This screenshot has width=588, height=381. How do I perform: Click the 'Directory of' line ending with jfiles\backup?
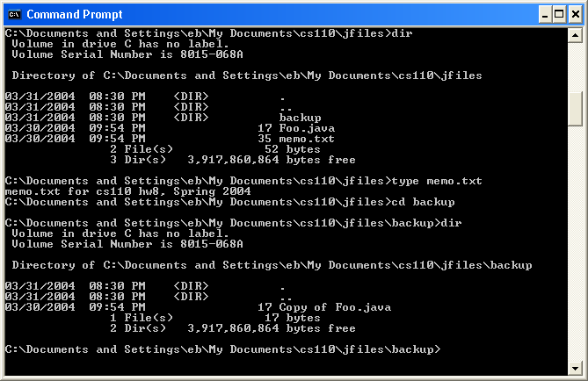click(272, 265)
